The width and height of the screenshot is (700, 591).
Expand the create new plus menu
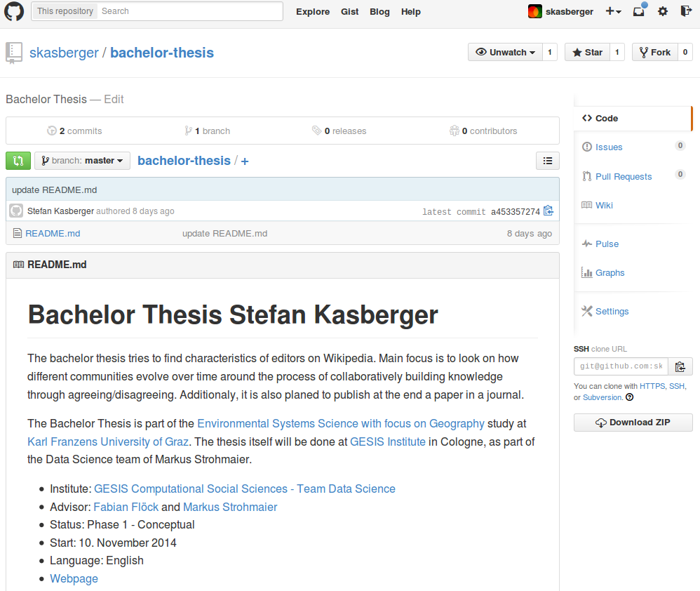pyautogui.click(x=614, y=11)
